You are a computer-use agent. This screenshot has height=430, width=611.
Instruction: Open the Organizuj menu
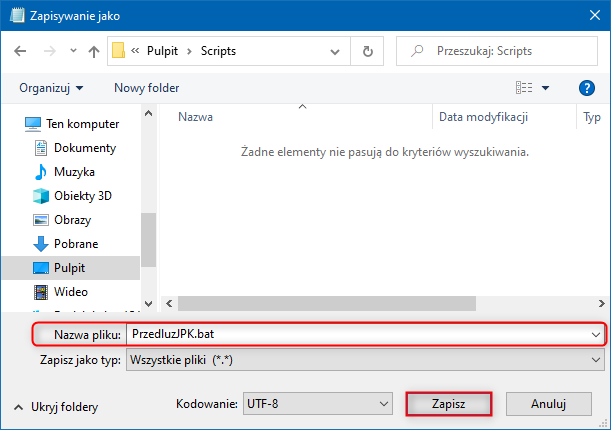pos(51,88)
